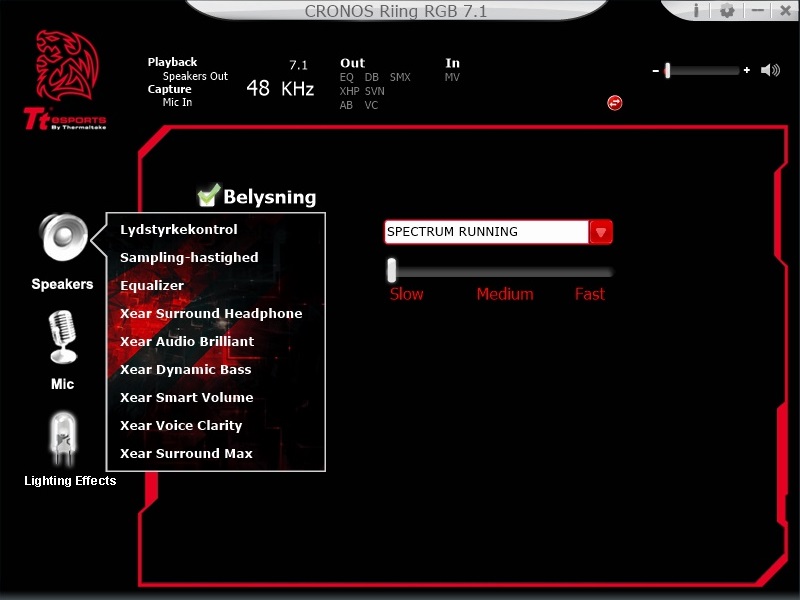This screenshot has height=600, width=800.
Task: Click the Mic In capture label
Action: tap(178, 102)
